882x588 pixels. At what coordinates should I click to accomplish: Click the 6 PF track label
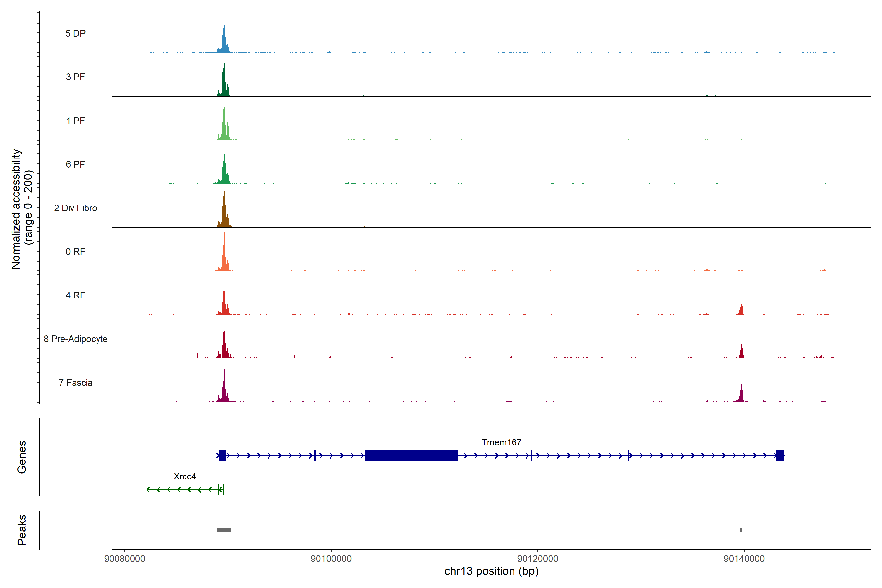click(75, 164)
